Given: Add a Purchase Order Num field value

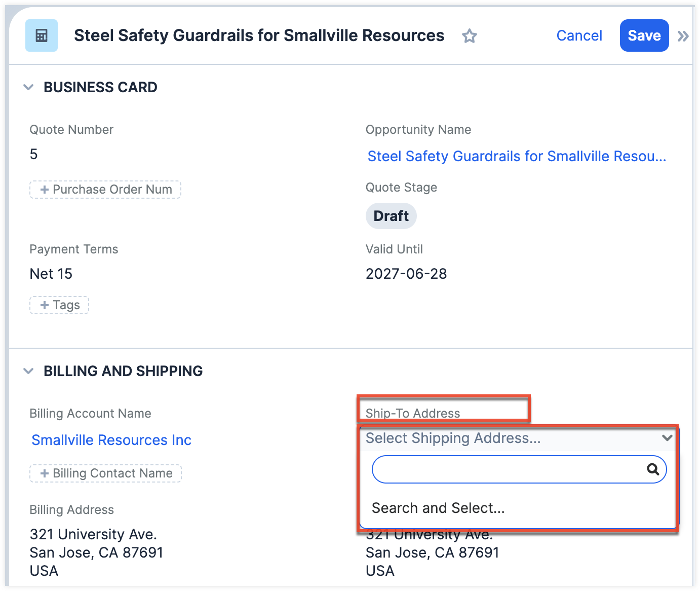Looking at the screenshot, I should (105, 190).
